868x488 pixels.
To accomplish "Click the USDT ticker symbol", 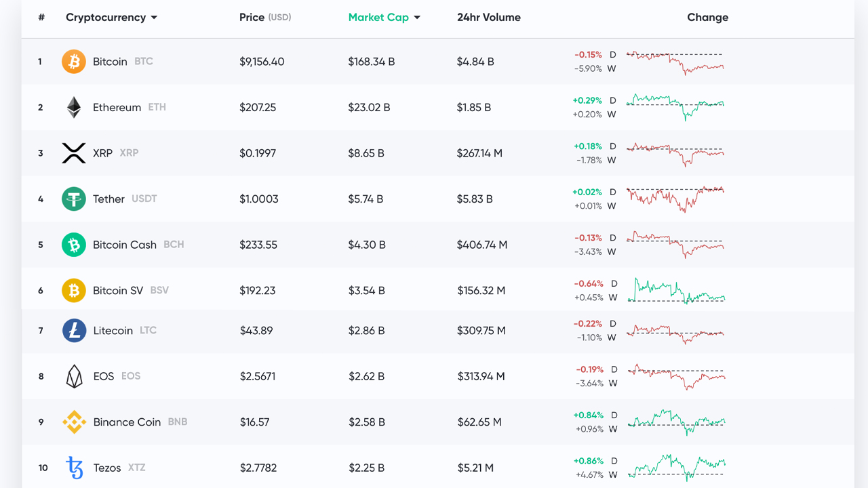I will [x=144, y=199].
